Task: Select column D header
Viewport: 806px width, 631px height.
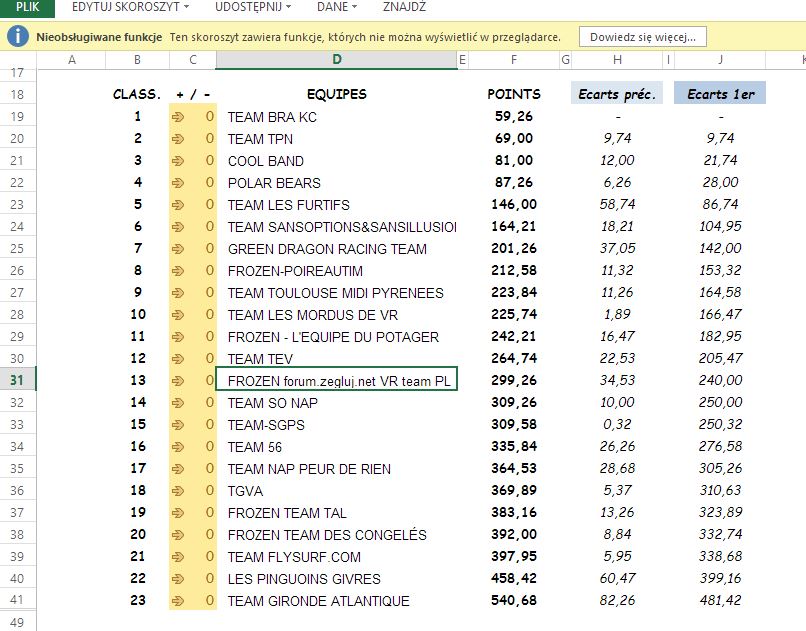Action: 336,61
